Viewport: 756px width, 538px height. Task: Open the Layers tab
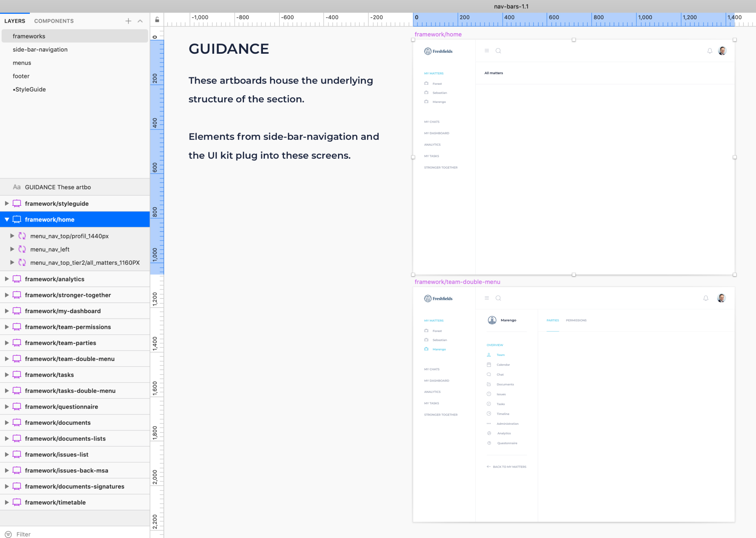15,21
